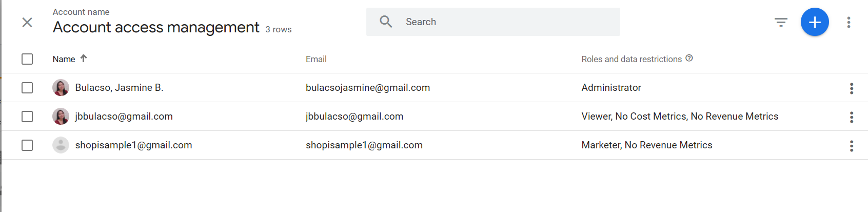Image resolution: width=868 pixels, height=212 pixels.
Task: Open the filter icon next to search
Action: [781, 22]
